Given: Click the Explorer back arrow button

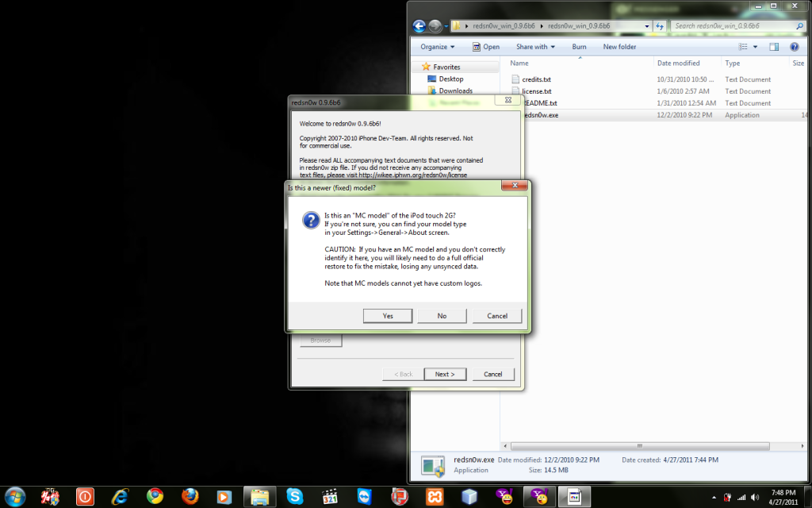Looking at the screenshot, I should coord(419,26).
